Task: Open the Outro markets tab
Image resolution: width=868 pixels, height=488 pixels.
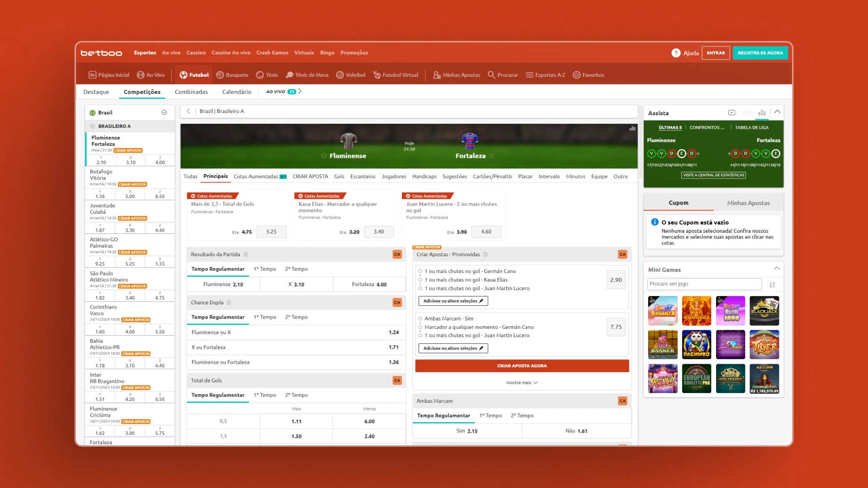Action: point(620,177)
